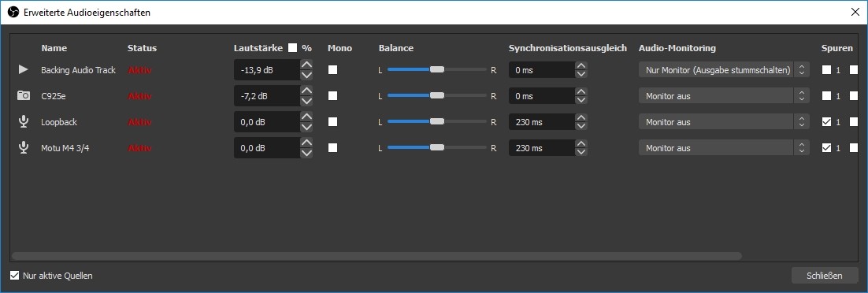Click the Backing Audio Track name
868x293 pixels.
tap(78, 70)
